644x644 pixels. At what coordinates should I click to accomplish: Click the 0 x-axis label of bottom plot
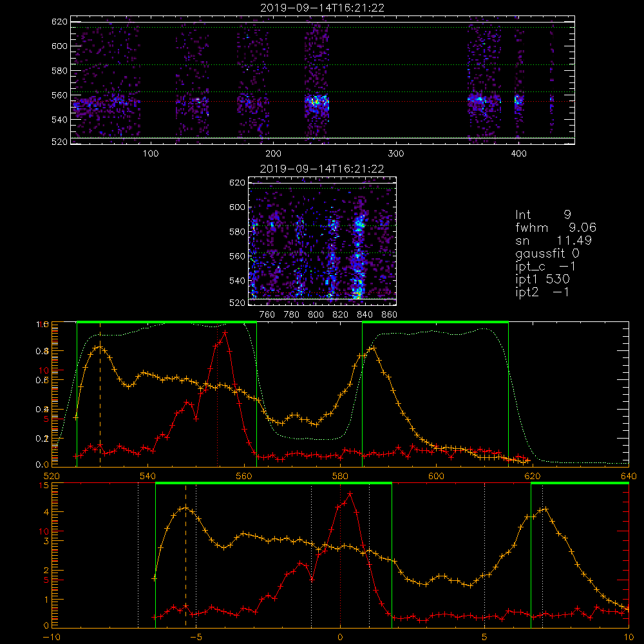tap(340, 638)
